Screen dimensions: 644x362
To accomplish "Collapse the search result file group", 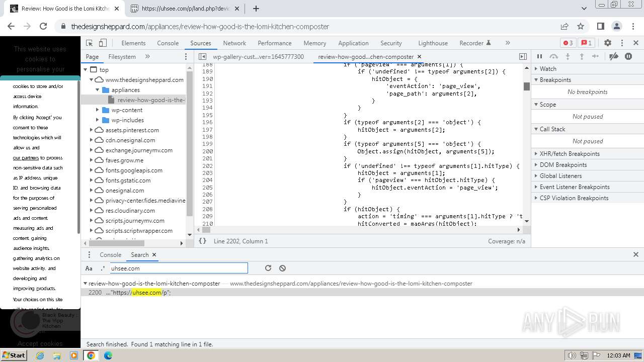I will (85, 284).
